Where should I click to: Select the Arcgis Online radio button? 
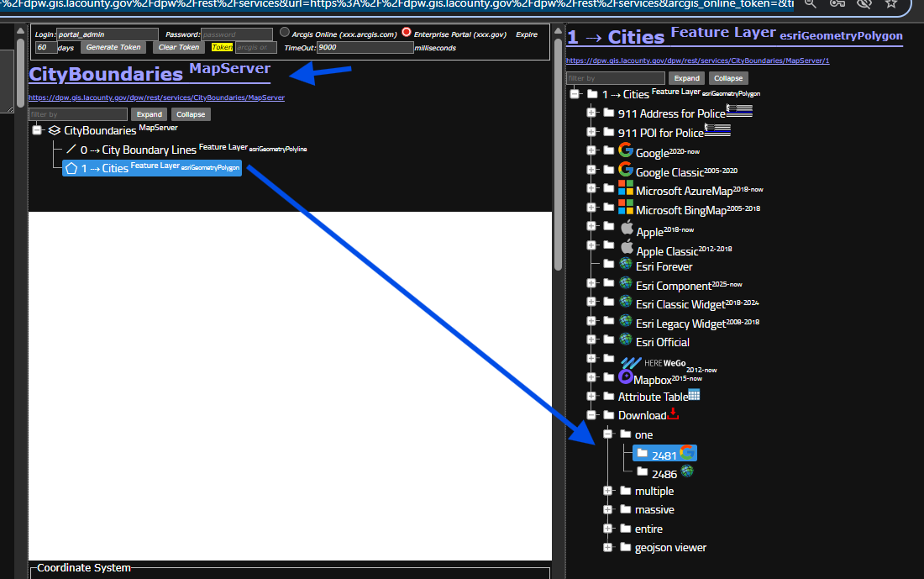[x=285, y=33]
